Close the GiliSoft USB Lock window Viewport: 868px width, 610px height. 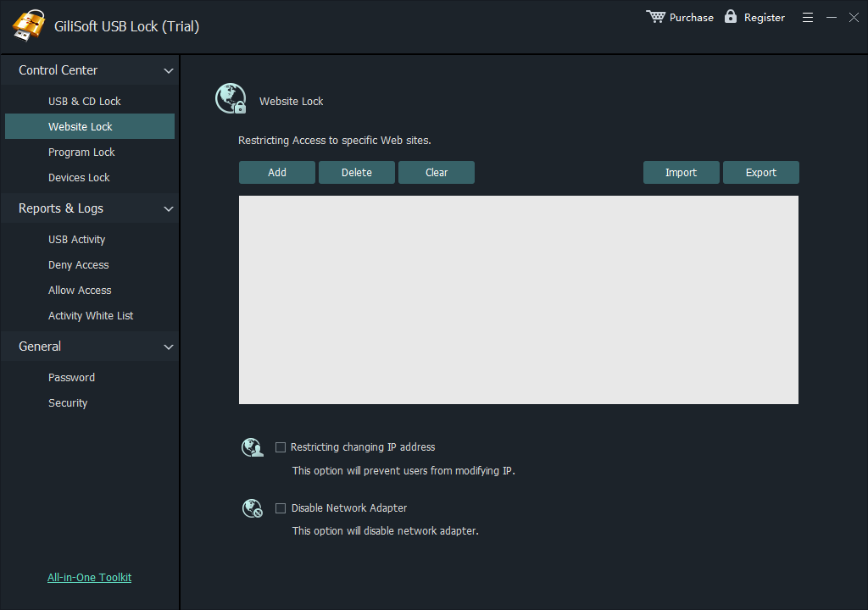tap(854, 18)
